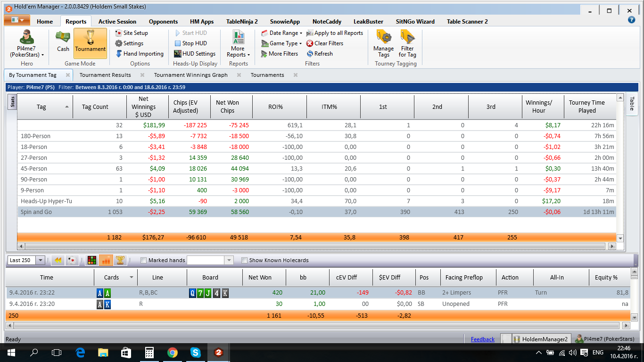Click the yellow rewind arrows hand replay icon

click(x=58, y=260)
